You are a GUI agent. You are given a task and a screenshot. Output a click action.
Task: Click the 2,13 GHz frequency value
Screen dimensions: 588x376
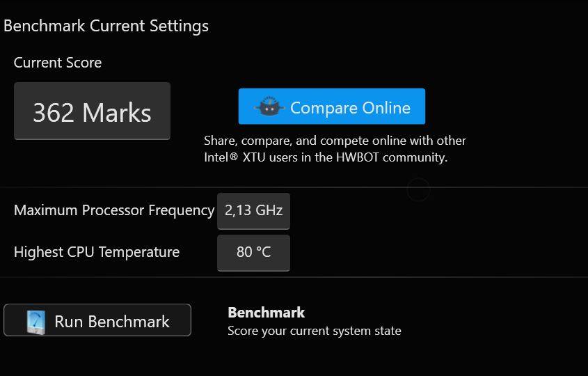coord(253,211)
